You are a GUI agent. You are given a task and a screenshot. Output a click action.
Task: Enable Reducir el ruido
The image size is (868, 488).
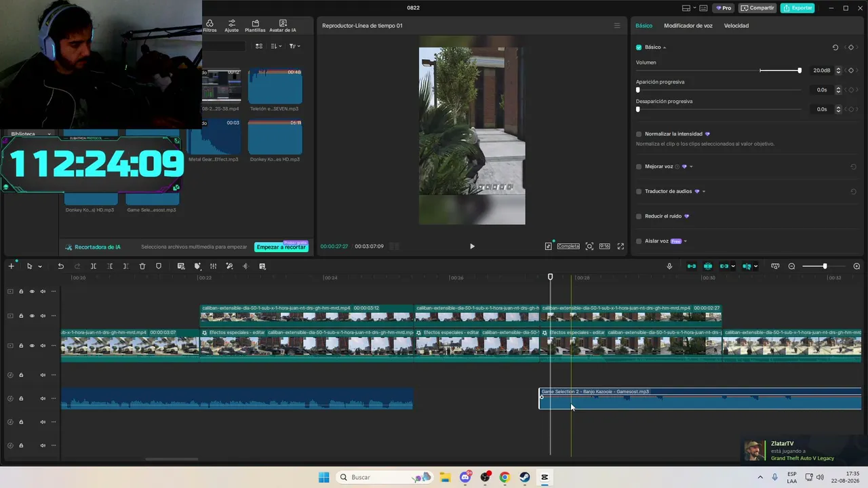(639, 216)
